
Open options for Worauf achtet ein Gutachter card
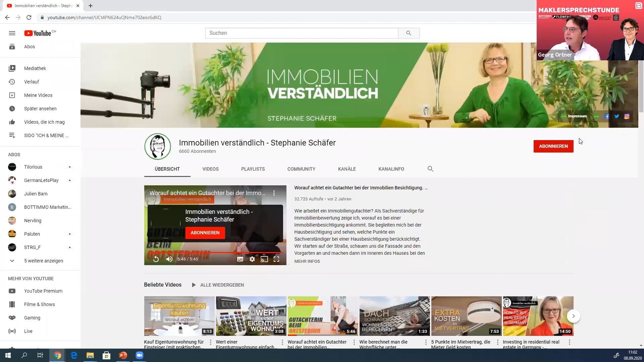click(354, 342)
